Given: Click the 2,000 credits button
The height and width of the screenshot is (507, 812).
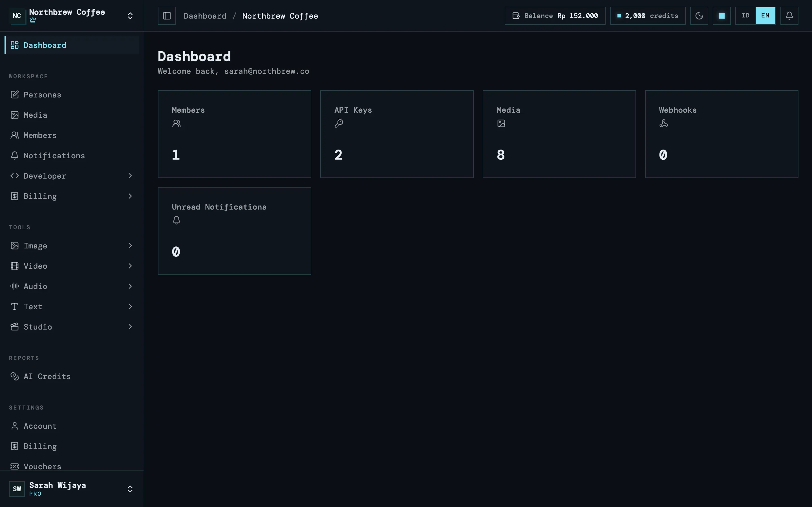Looking at the screenshot, I should [x=648, y=16].
